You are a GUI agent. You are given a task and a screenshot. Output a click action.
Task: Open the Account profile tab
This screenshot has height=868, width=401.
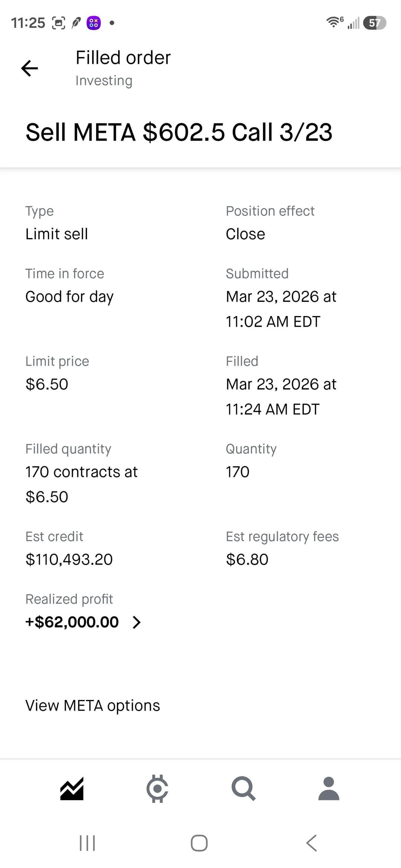(x=329, y=788)
